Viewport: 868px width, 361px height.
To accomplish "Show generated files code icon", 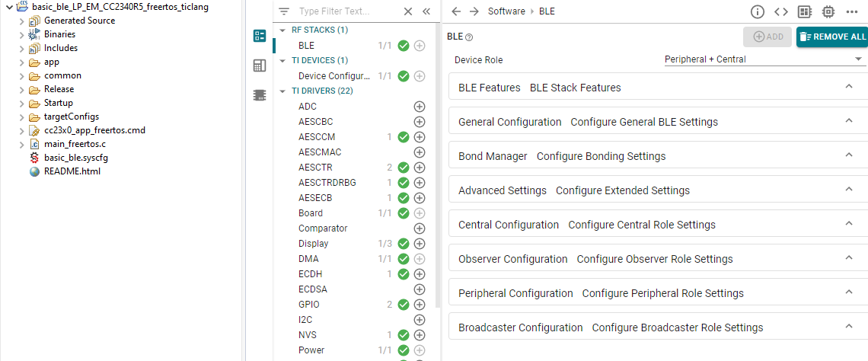I will tap(780, 11).
